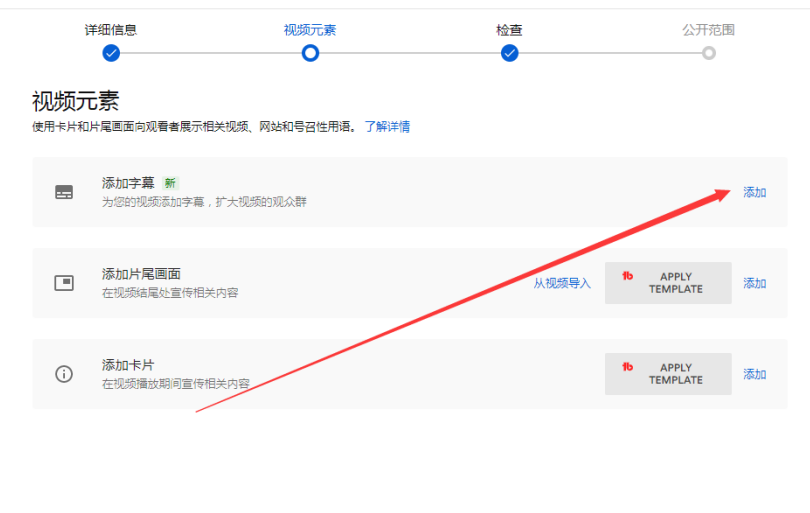Click the info icon beside 添加卡片

[64, 374]
